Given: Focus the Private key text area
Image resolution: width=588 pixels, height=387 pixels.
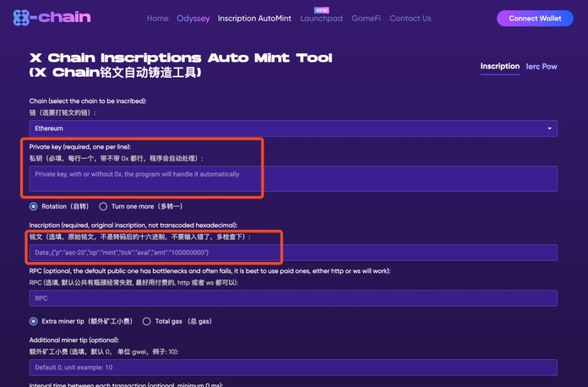Looking at the screenshot, I should pyautogui.click(x=293, y=179).
